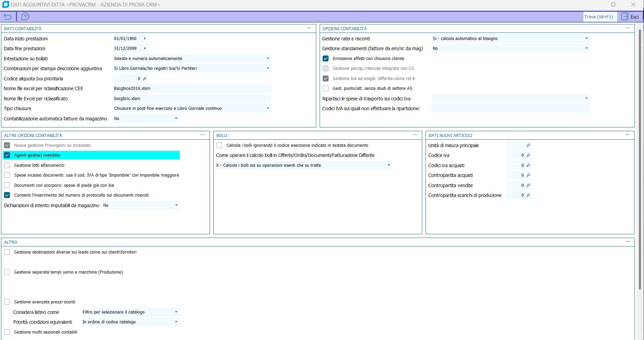The image size is (644, 340).
Task: Click magnifier icon beside Contropartita vendite
Action: (528, 185)
